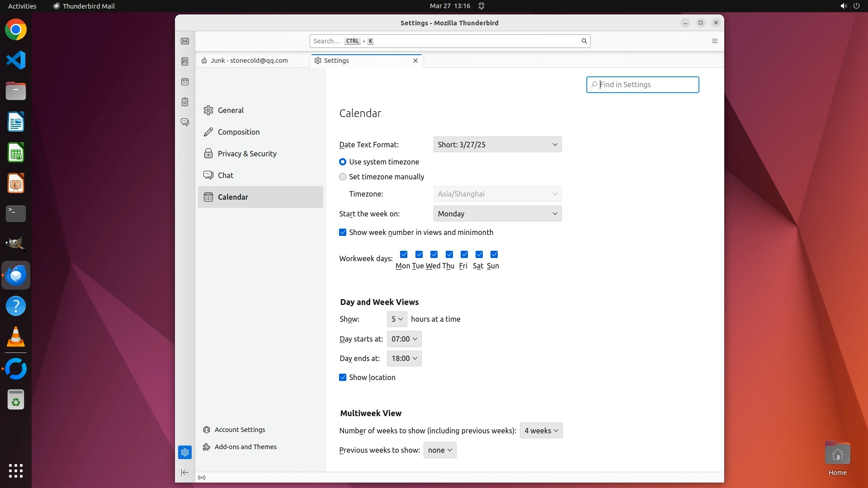The height and width of the screenshot is (488, 868).
Task: Toggle the Show location checkbox
Action: [x=343, y=377]
